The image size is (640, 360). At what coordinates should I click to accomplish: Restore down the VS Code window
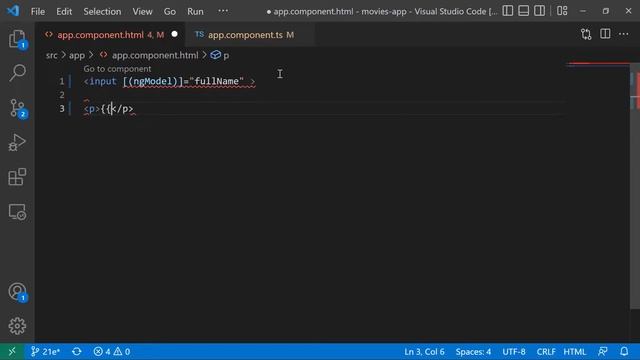[606, 11]
